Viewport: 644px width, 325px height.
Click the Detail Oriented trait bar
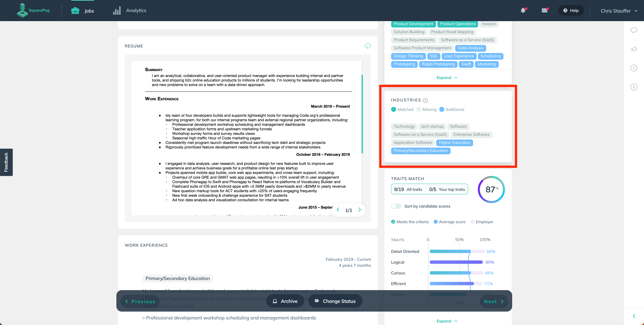tap(457, 252)
